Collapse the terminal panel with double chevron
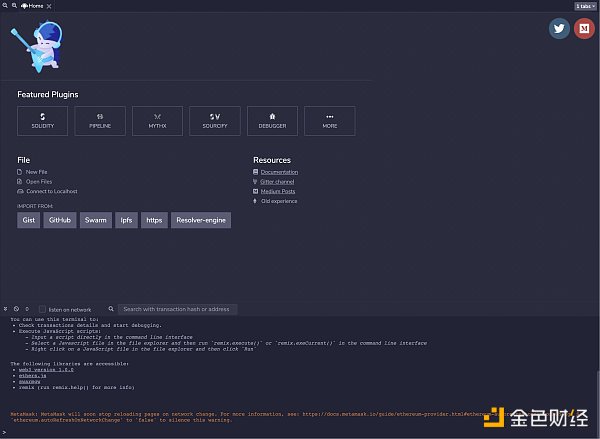600x439 pixels. coord(5,309)
